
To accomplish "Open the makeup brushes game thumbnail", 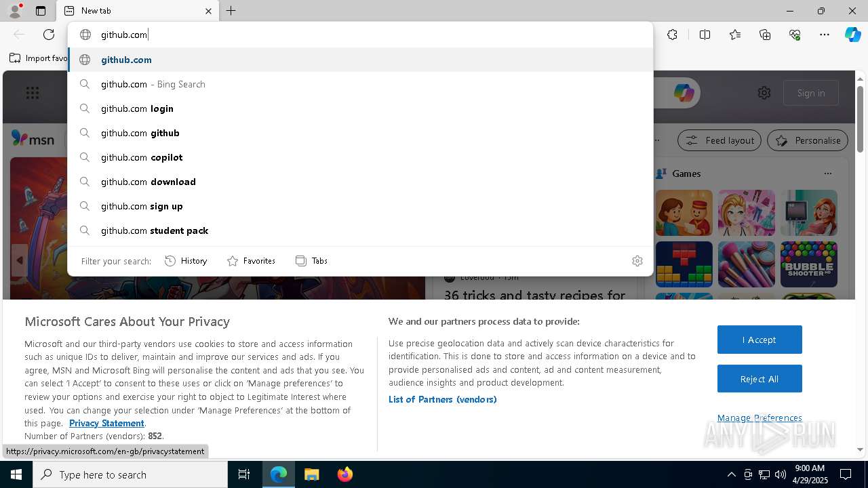I will [x=746, y=264].
